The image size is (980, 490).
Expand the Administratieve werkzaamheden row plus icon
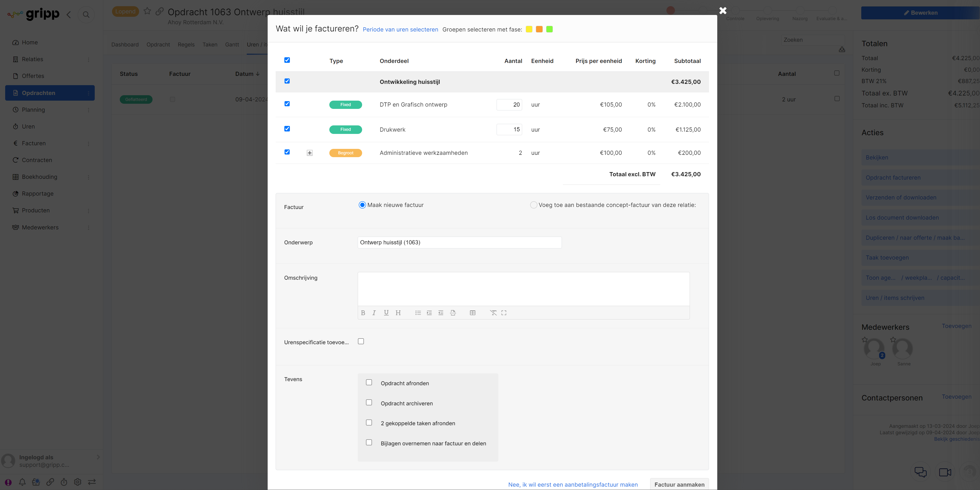point(310,153)
